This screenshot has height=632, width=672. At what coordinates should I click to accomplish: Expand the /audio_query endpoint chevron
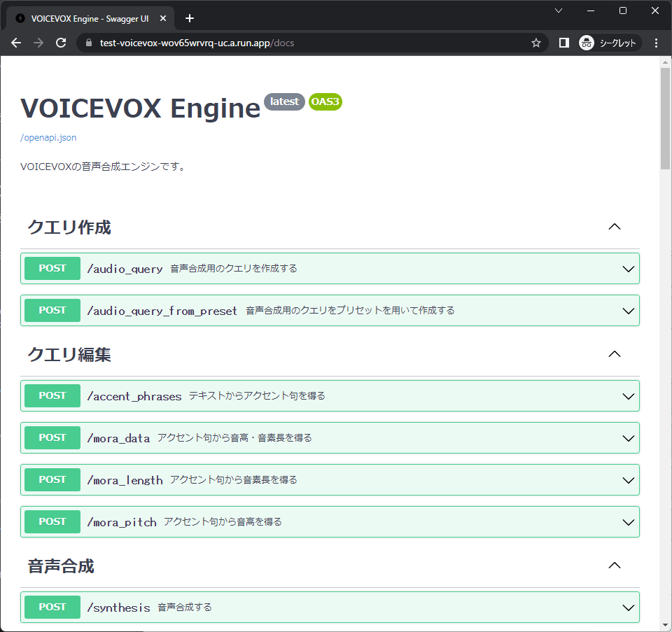[x=629, y=269]
